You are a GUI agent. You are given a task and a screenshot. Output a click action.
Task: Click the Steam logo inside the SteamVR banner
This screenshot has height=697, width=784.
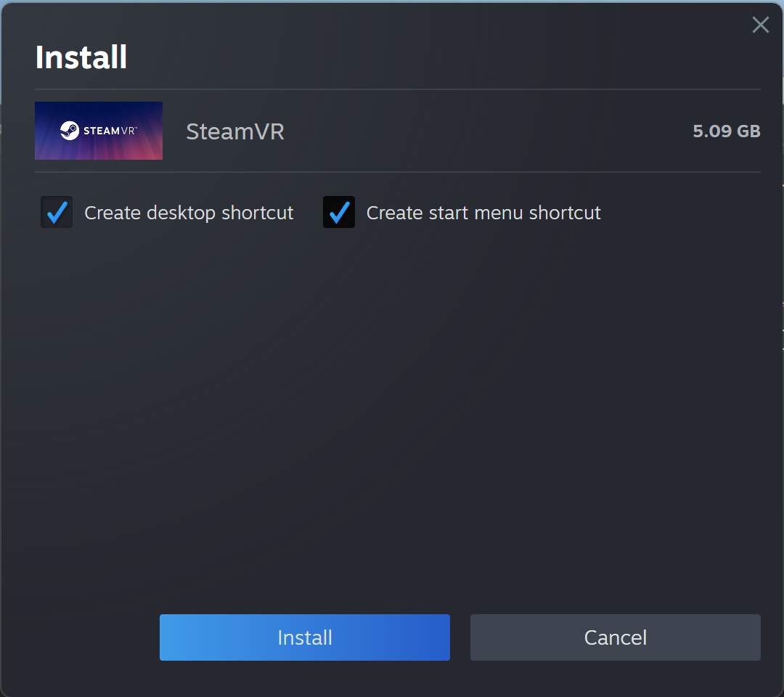point(69,131)
